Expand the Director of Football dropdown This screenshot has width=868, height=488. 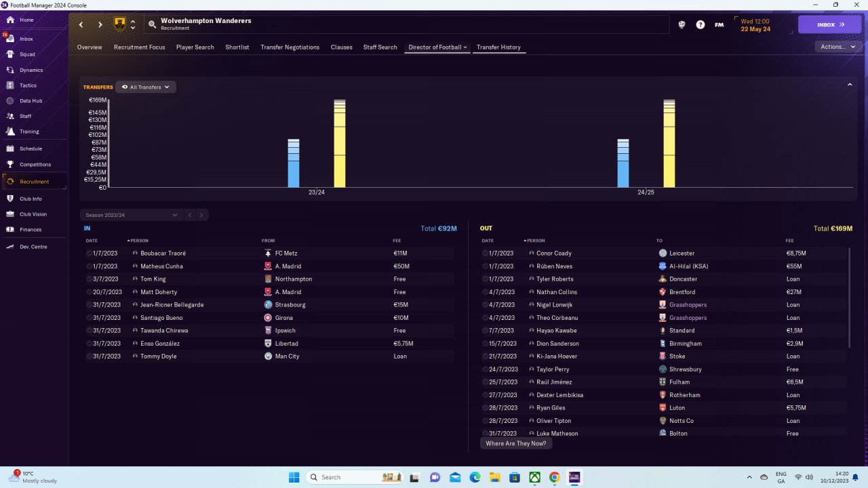pos(437,47)
